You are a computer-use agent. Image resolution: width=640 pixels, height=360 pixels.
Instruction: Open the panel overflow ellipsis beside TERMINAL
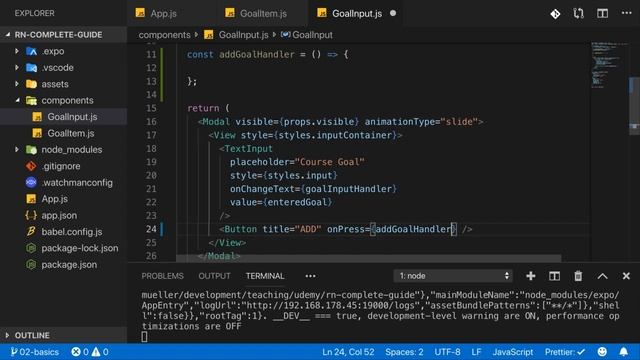pos(310,276)
